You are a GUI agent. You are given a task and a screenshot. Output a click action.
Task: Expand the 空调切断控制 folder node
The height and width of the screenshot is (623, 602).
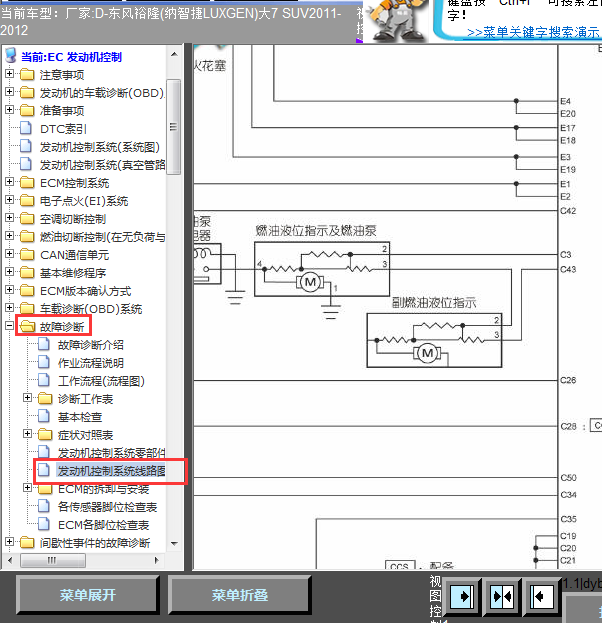10,218
